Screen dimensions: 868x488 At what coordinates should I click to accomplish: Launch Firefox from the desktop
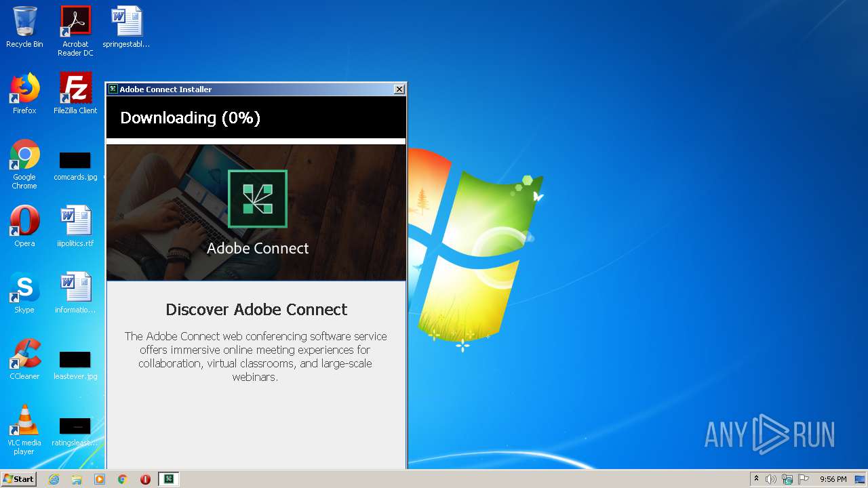pos(24,94)
